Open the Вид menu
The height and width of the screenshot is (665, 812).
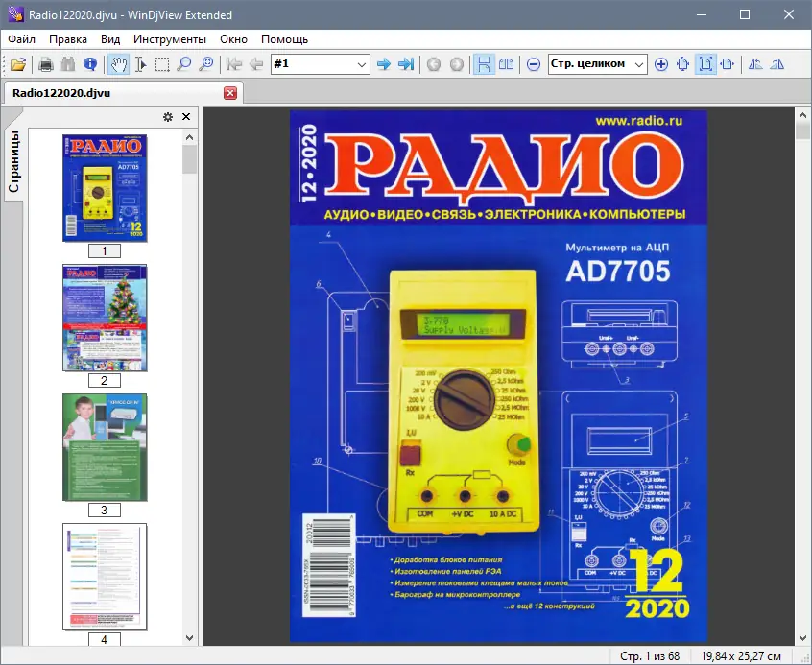tap(110, 39)
